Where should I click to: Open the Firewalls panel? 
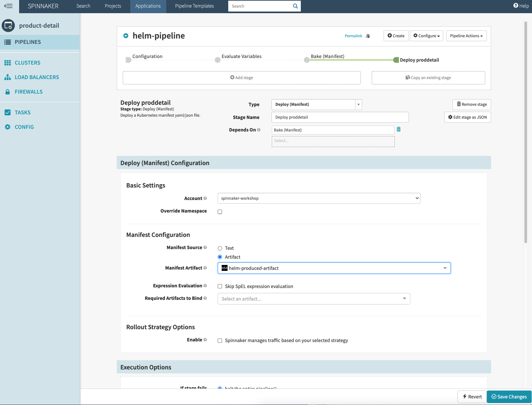tap(8, 92)
